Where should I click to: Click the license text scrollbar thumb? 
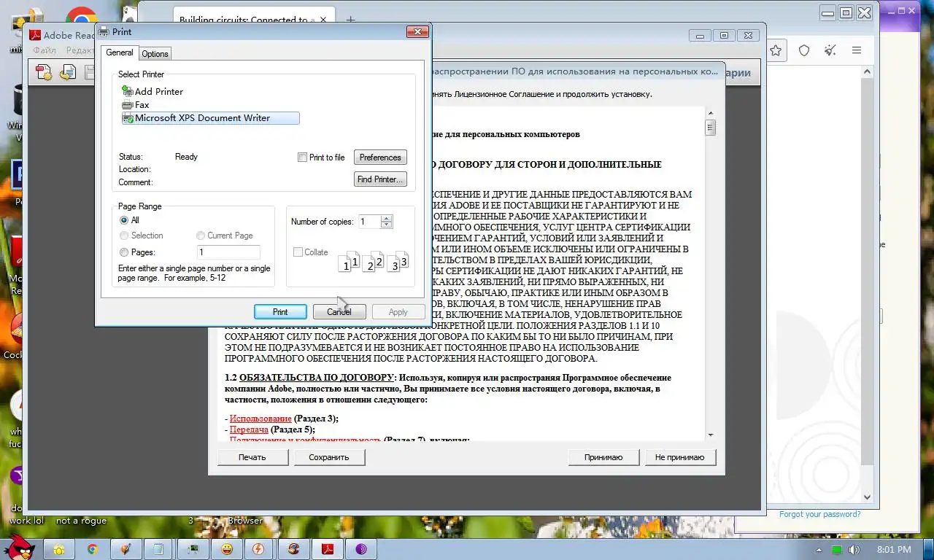710,128
